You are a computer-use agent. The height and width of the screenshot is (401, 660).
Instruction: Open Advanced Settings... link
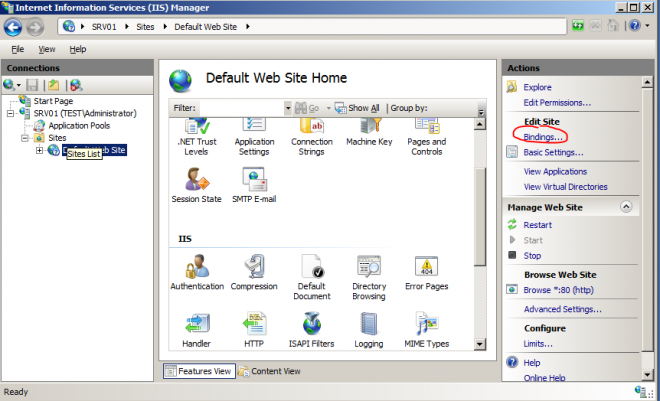(x=562, y=309)
